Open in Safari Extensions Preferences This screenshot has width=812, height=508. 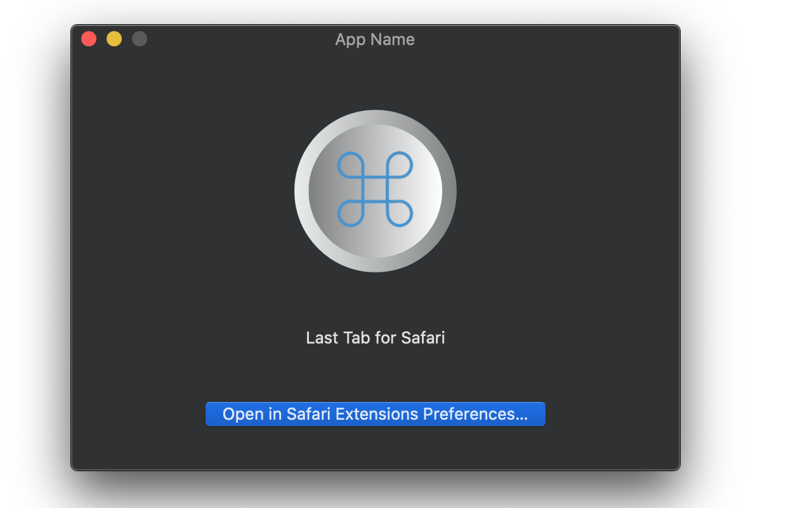click(x=375, y=413)
